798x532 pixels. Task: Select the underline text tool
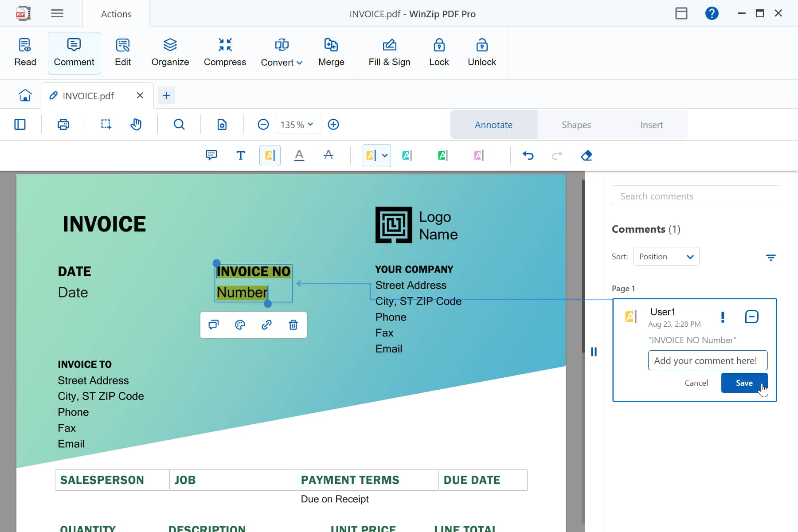click(299, 155)
